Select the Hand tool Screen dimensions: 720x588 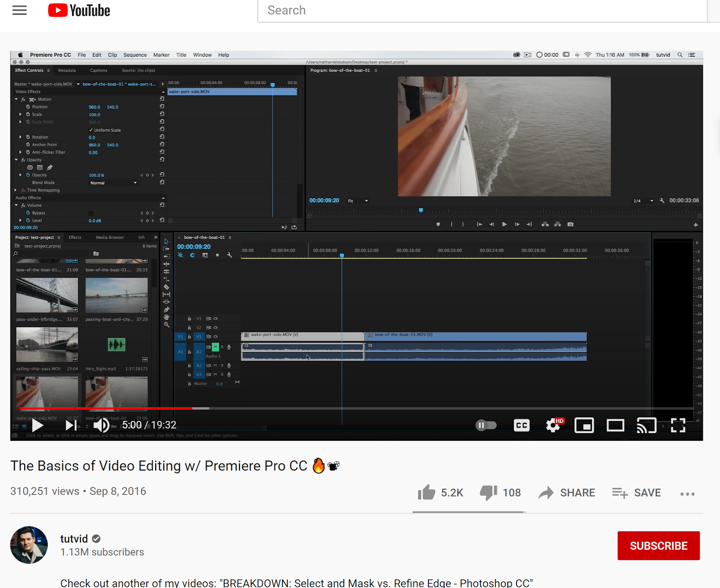pos(166,317)
